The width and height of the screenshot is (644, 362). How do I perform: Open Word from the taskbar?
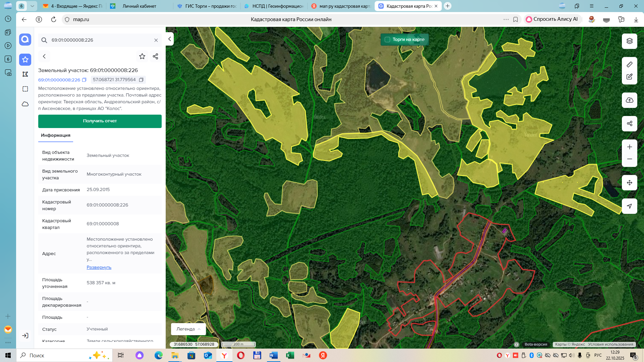274,355
